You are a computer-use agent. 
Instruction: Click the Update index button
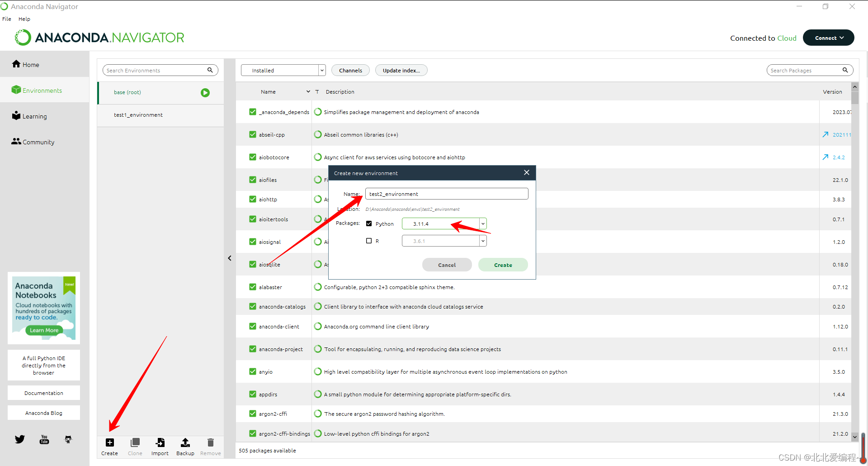pyautogui.click(x=401, y=70)
